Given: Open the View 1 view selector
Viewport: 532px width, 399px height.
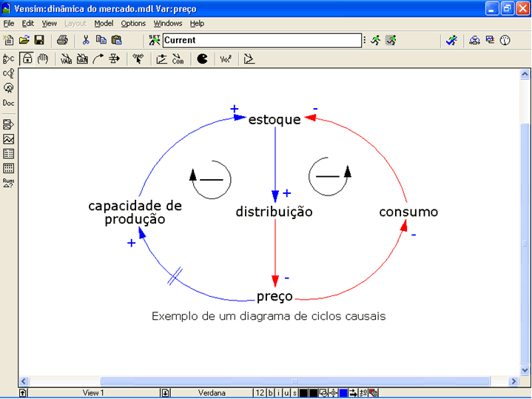Looking at the screenshot, I should point(93,393).
